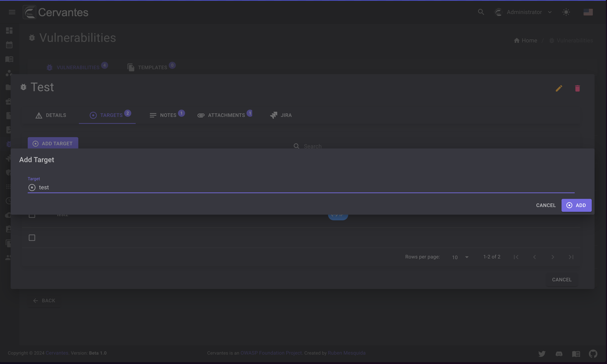This screenshot has height=364, width=607.
Task: Click the cloud upload sidebar icon
Action: coord(8,215)
